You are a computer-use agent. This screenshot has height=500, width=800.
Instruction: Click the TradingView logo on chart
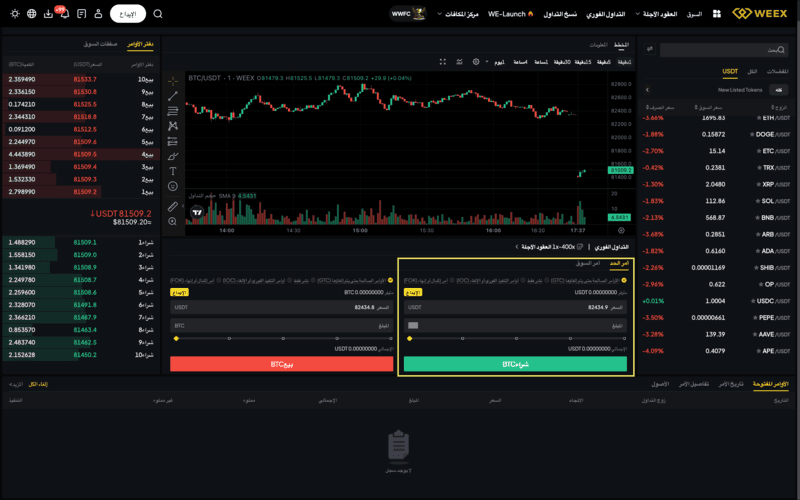point(197,212)
